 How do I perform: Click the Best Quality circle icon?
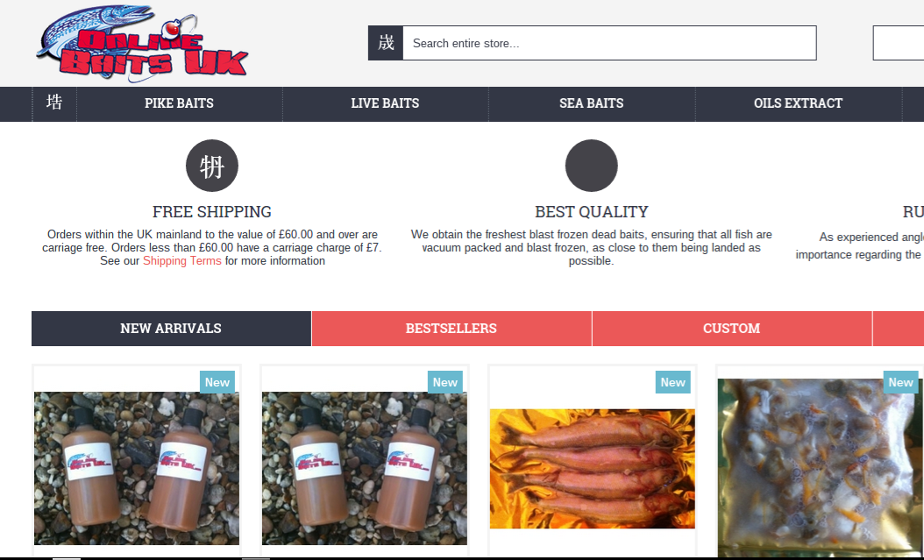click(592, 166)
